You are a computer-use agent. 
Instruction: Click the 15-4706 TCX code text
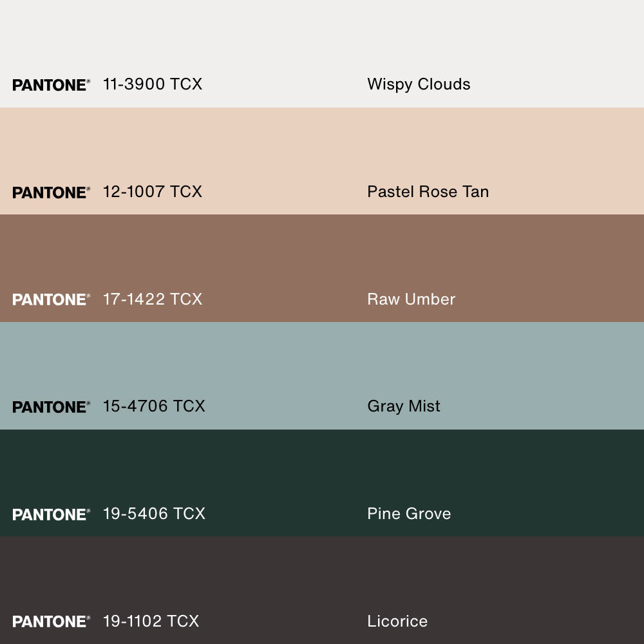(x=154, y=406)
